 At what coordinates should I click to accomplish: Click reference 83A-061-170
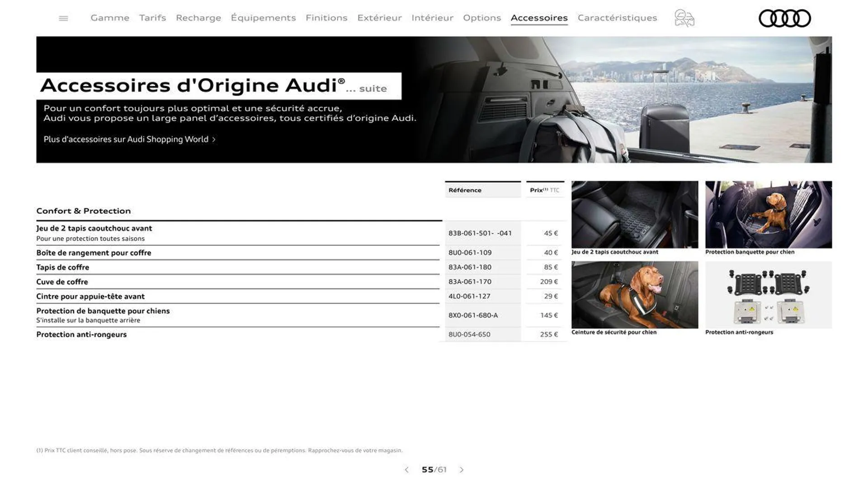click(x=470, y=282)
